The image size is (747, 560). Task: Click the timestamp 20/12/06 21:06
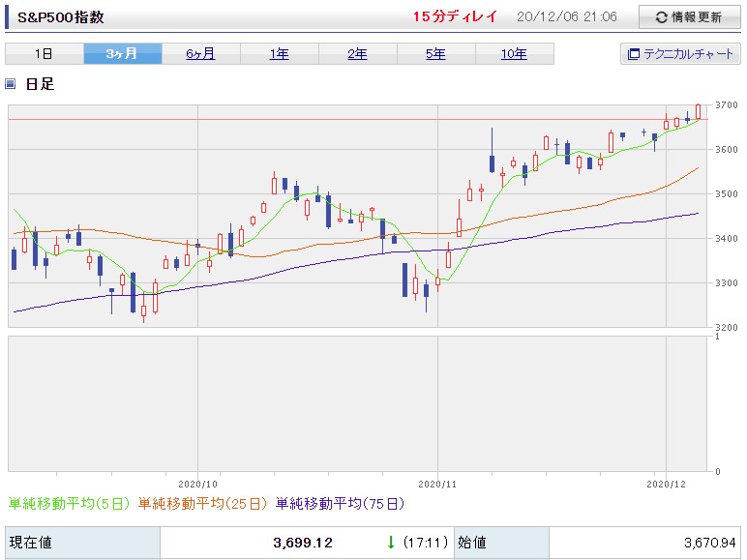tap(567, 17)
